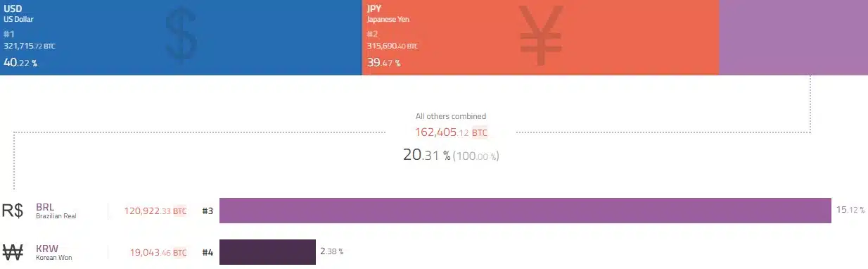Click the 15.12 % bar label
The width and height of the screenshot is (868, 269).
(x=850, y=210)
